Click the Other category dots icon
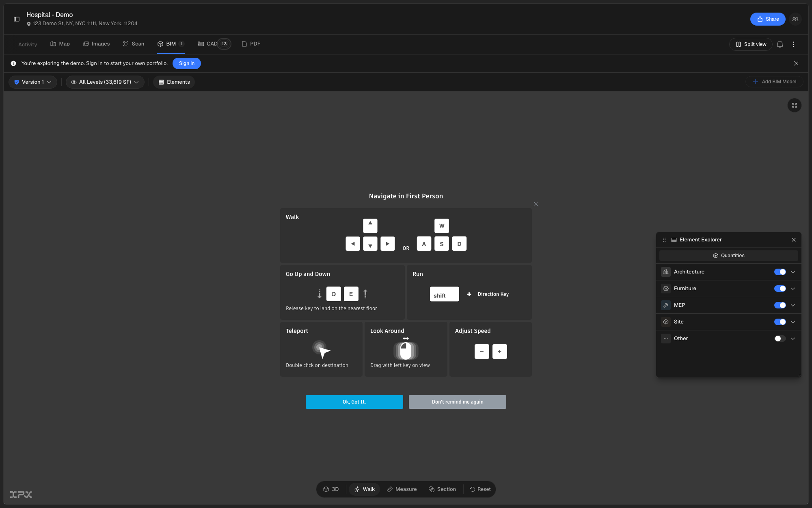 [665, 339]
